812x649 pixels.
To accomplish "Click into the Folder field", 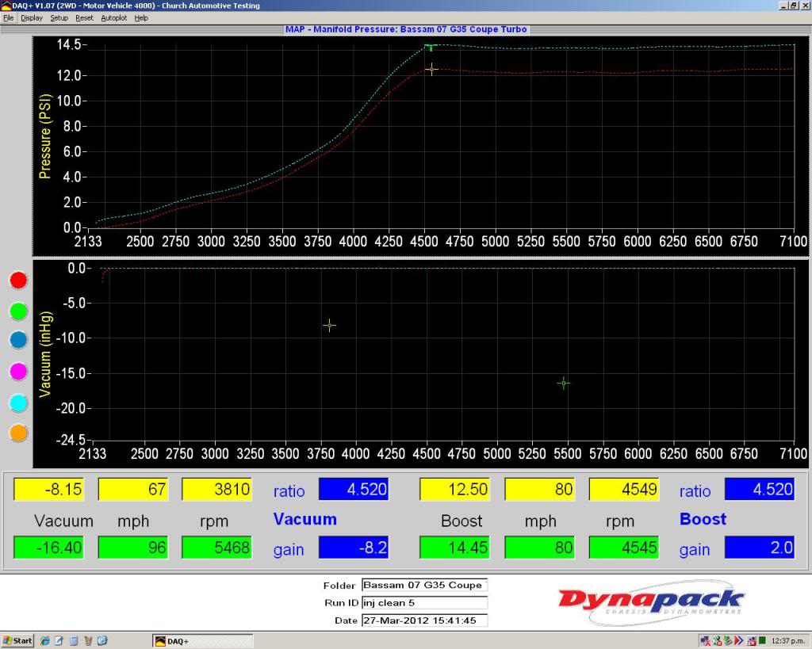I will tap(425, 586).
